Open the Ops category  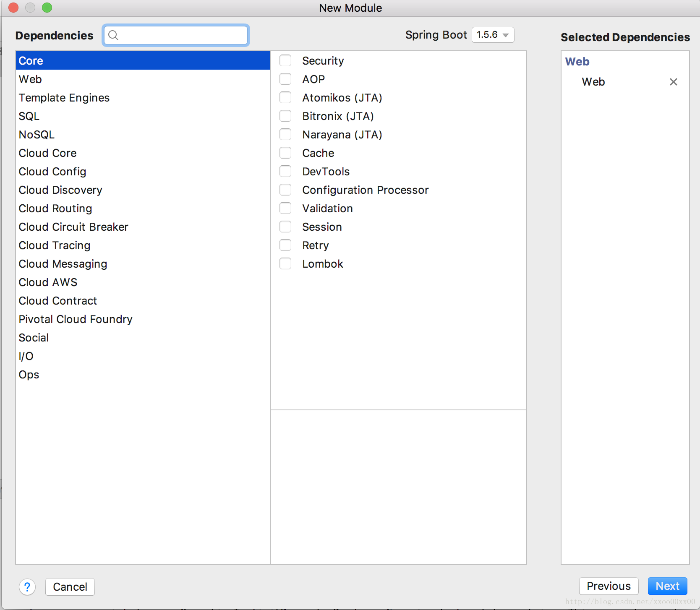pyautogui.click(x=143, y=374)
